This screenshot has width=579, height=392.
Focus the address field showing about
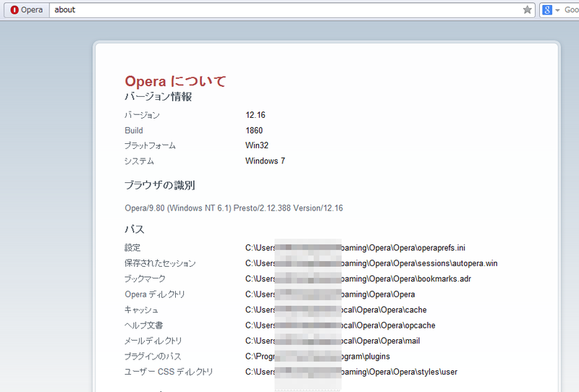pos(287,10)
